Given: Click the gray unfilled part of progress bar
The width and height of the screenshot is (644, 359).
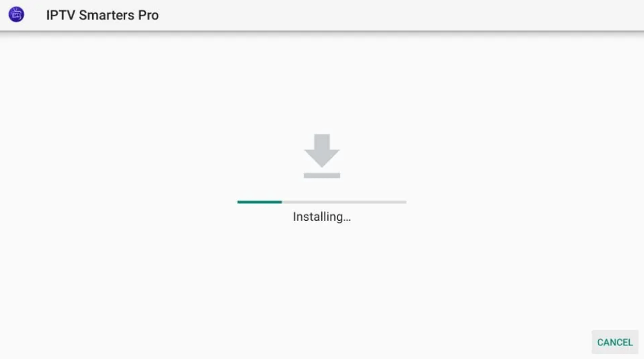Looking at the screenshot, I should [344, 202].
